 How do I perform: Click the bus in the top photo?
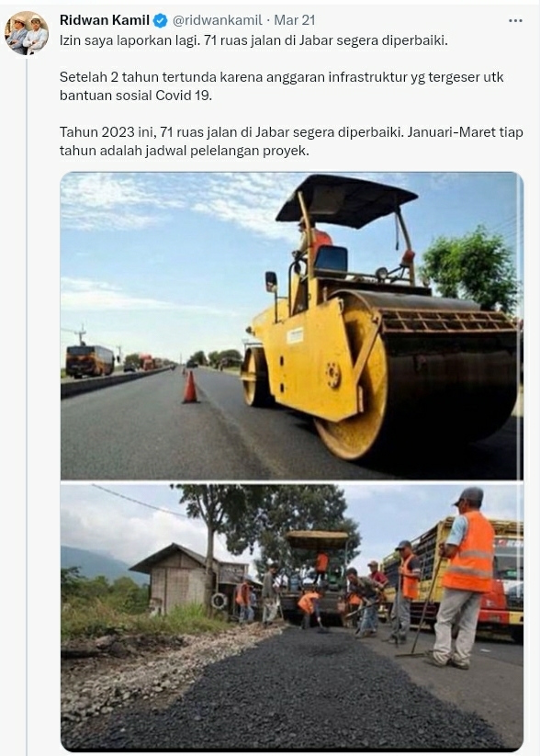90,361
